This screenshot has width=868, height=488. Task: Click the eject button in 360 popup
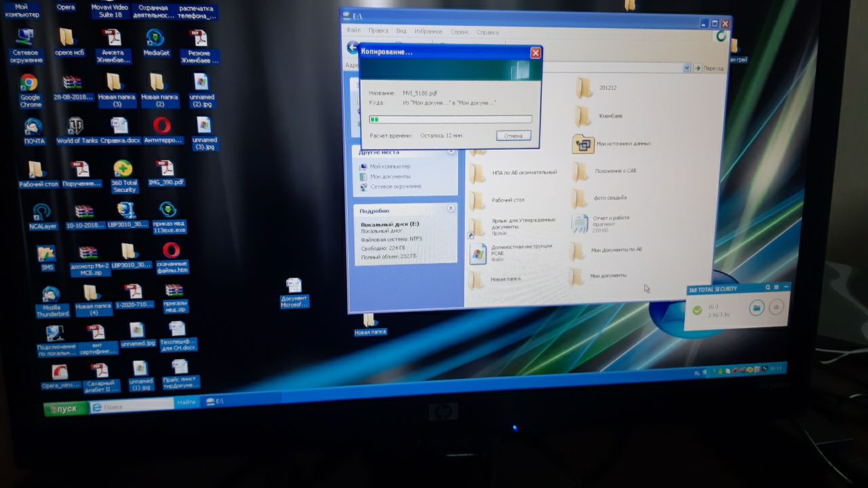point(777,307)
